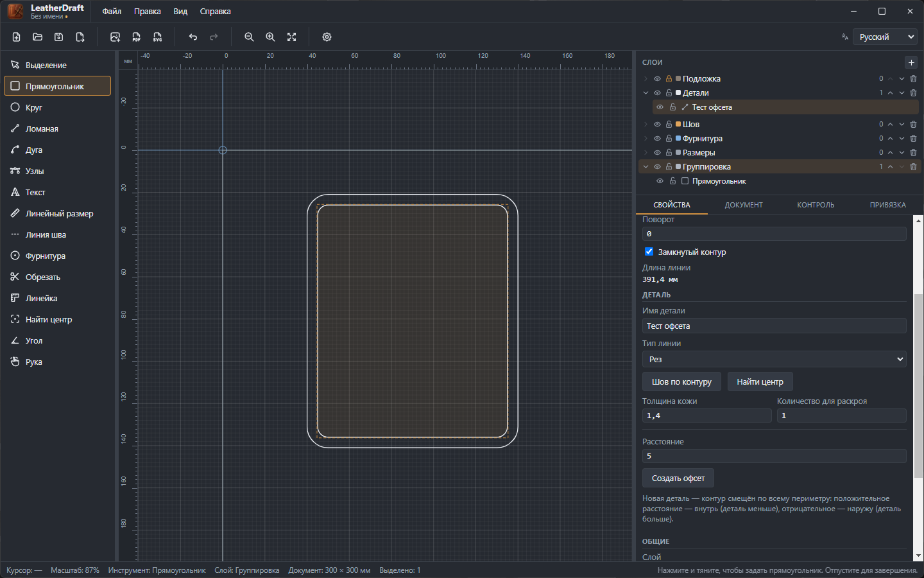
Task: Click the Создать офсет button
Action: 678,478
